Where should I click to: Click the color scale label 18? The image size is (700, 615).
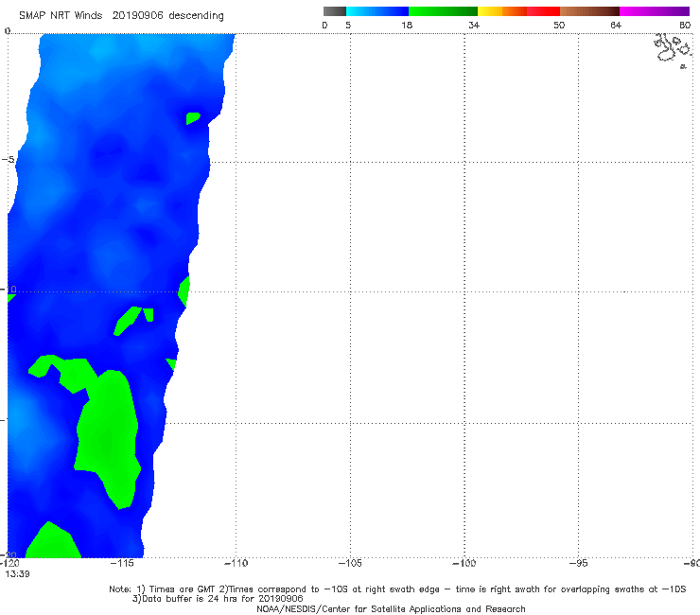[x=407, y=26]
